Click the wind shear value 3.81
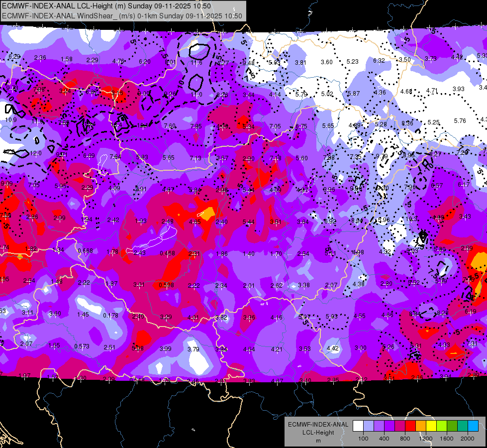The height and width of the screenshot is (448, 487). click(x=300, y=63)
